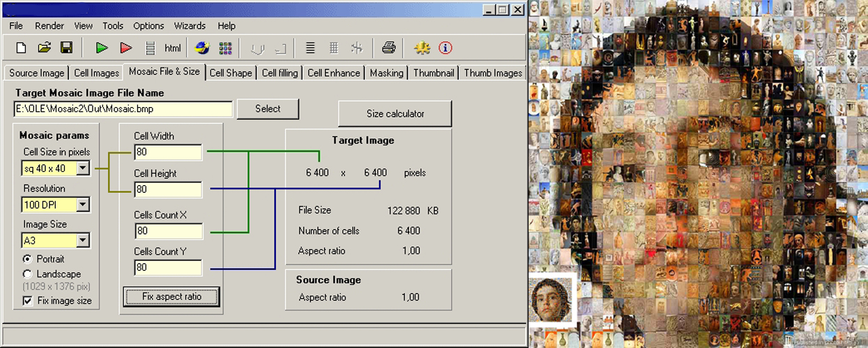Click the Cells Count Y input field
Viewport: 868px width, 348px height.
click(168, 268)
